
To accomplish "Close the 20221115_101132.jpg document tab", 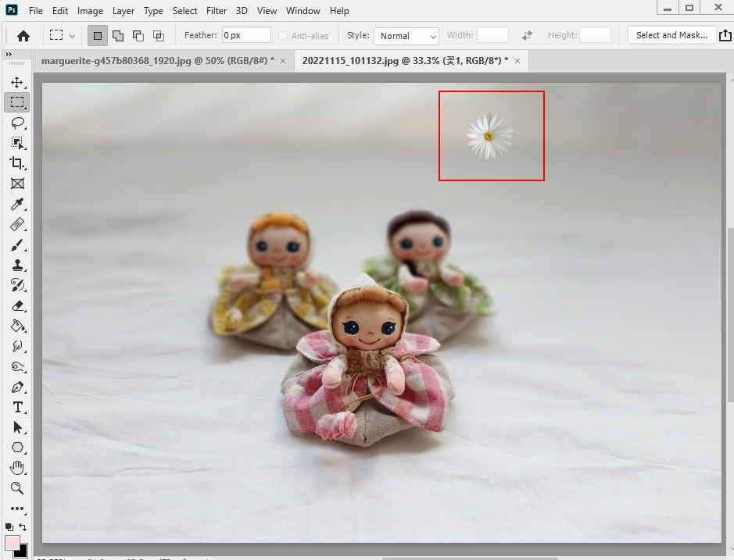I will (517, 61).
